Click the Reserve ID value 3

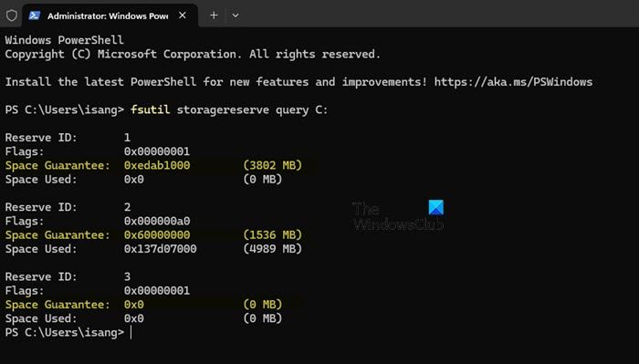tap(127, 276)
